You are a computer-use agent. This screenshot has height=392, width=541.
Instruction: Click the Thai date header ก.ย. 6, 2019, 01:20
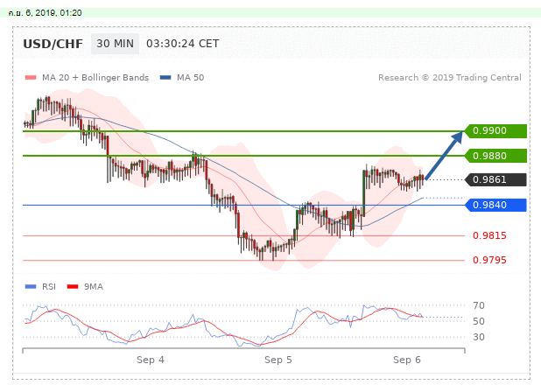click(45, 13)
